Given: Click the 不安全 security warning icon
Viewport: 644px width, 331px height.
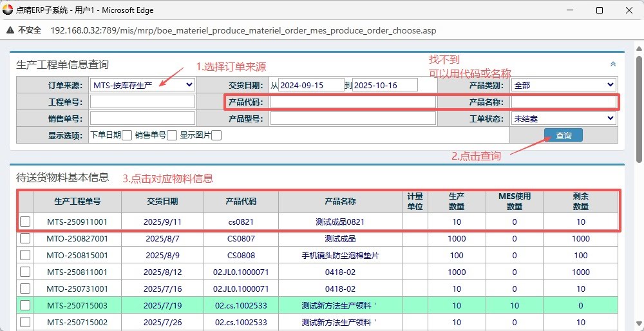Looking at the screenshot, I should point(11,30).
